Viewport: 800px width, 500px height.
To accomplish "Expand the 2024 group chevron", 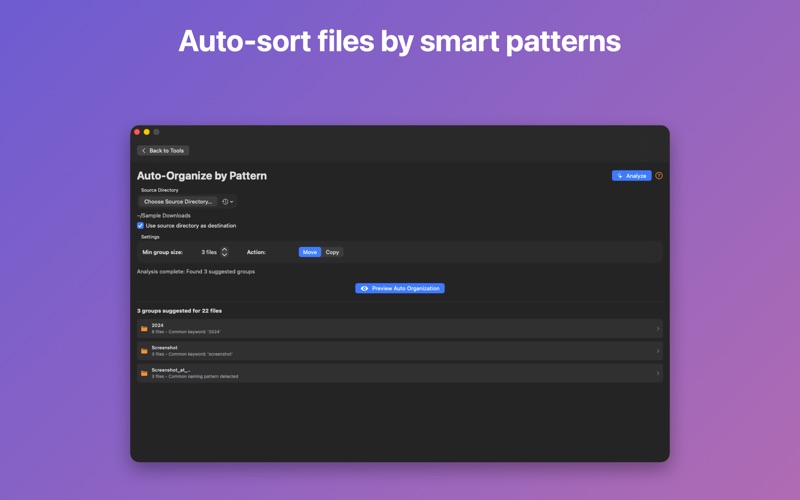I will pos(658,329).
